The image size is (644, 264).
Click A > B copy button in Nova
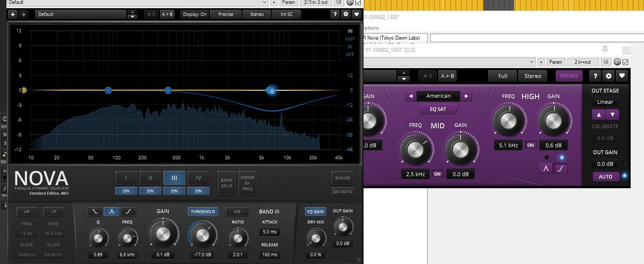(167, 15)
